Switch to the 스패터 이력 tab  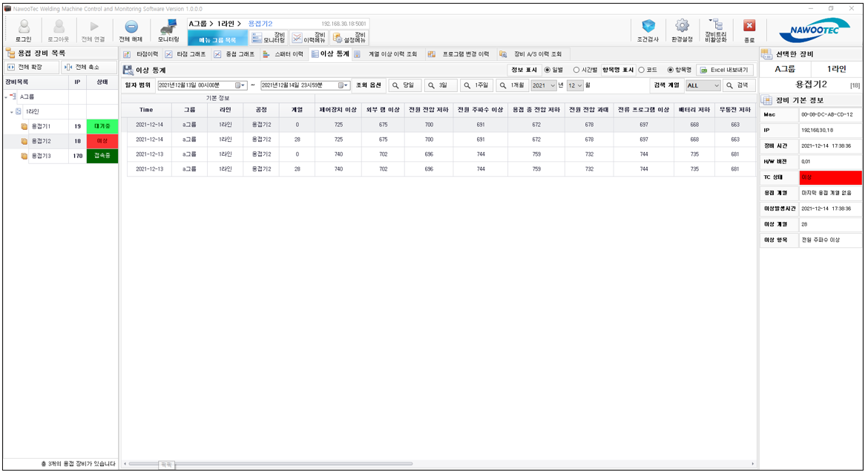click(x=283, y=54)
